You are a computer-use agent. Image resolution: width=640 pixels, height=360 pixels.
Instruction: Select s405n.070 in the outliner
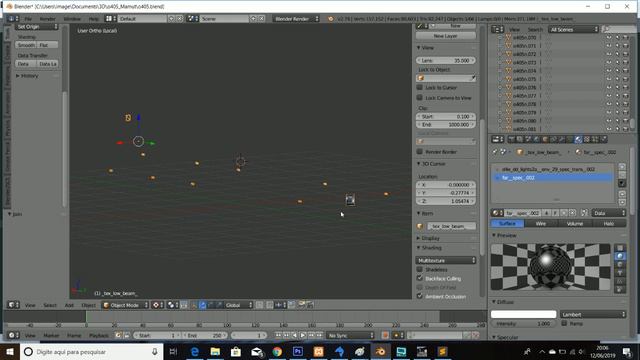[524, 38]
